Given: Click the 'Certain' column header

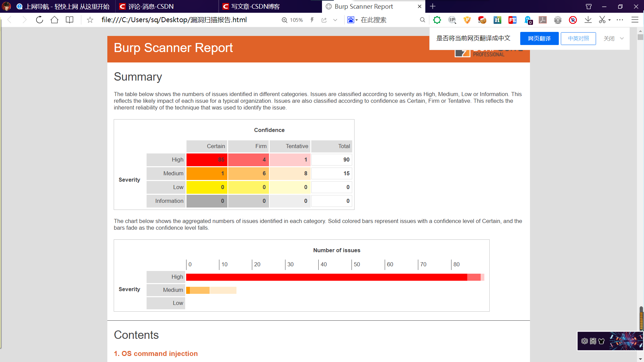Looking at the screenshot, I should pos(207,146).
